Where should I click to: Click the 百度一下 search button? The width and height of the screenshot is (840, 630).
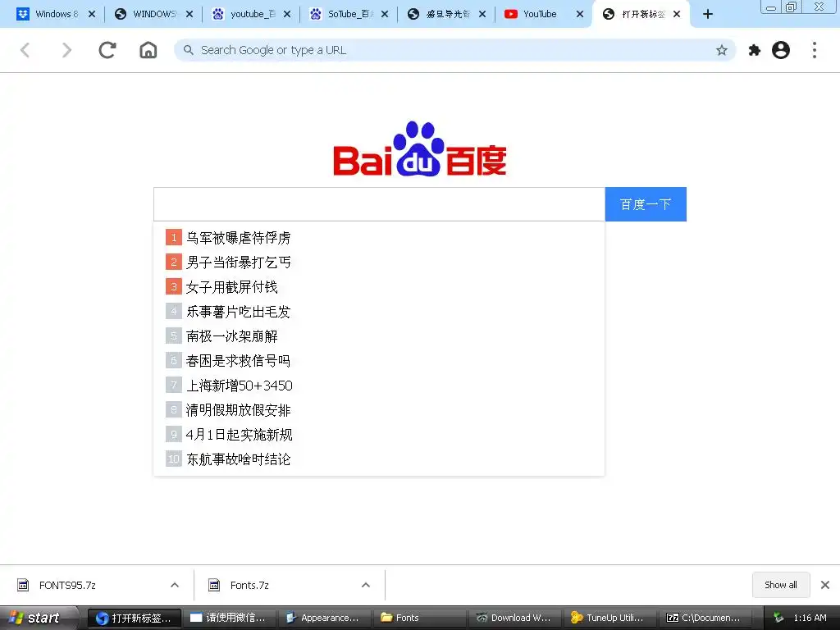coord(646,204)
